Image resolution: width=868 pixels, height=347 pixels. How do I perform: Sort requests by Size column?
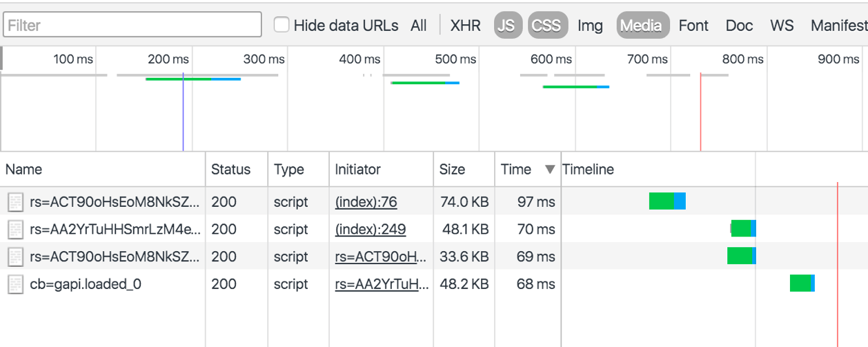(453, 170)
